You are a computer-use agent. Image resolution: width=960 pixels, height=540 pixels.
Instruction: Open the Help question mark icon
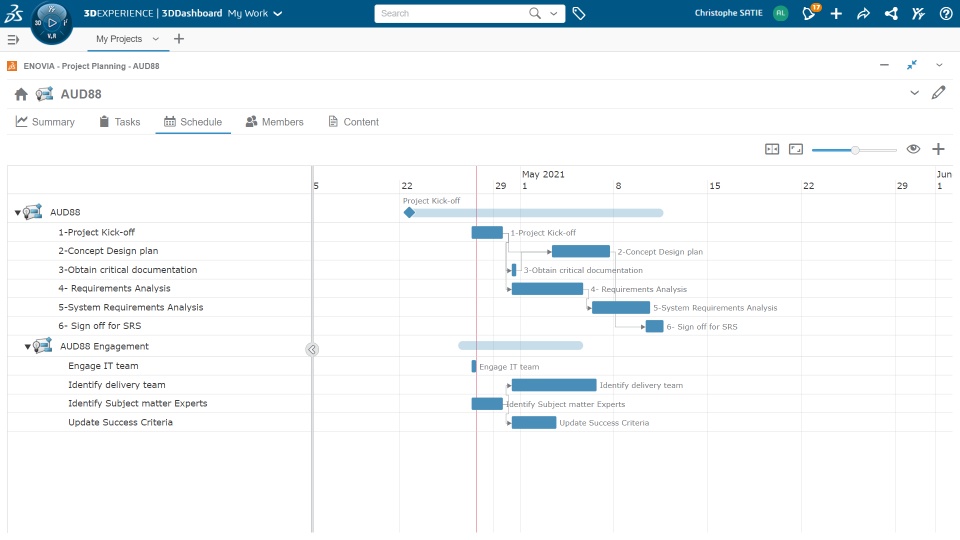coord(946,13)
